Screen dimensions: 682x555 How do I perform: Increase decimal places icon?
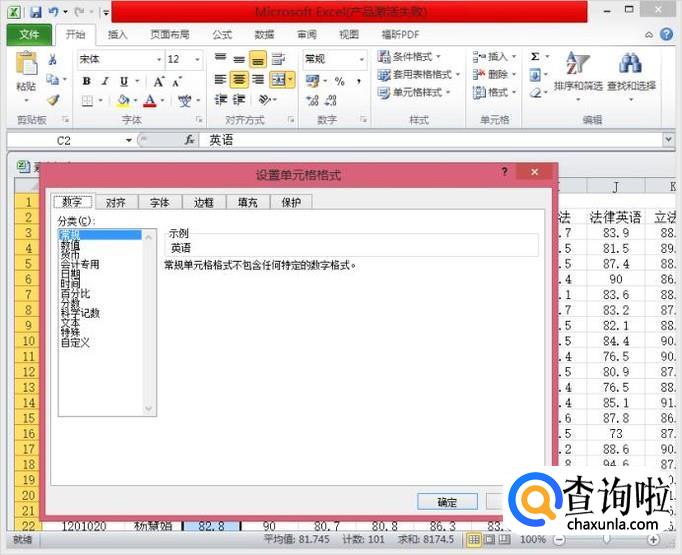click(312, 101)
